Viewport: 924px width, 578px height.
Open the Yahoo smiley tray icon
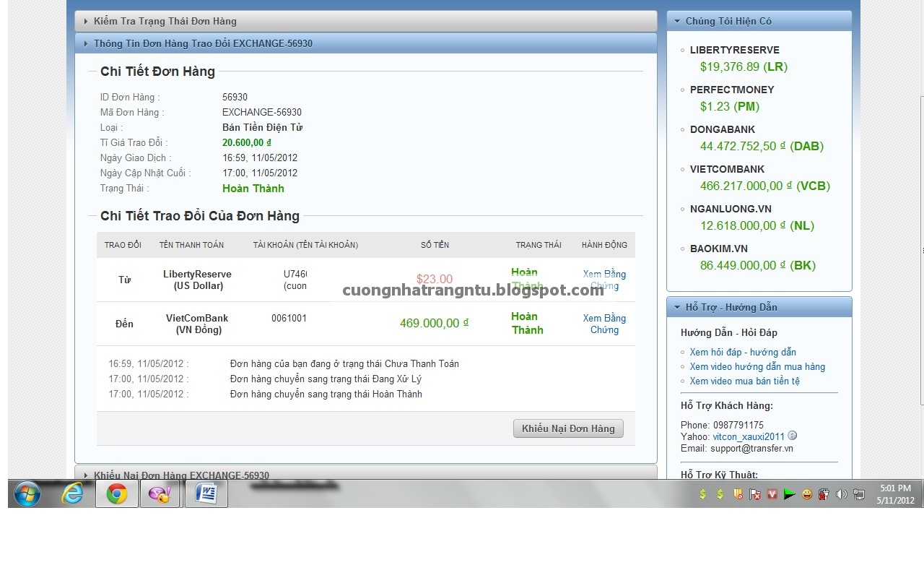pyautogui.click(x=807, y=495)
